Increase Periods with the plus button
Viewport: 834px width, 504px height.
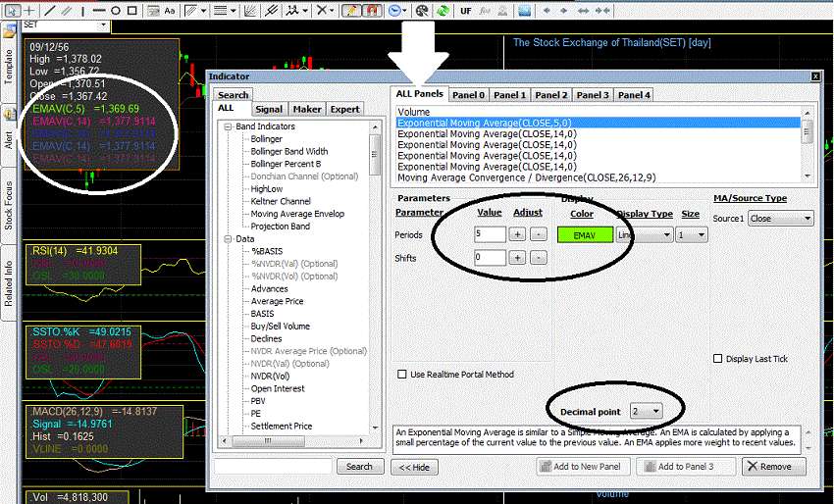click(x=517, y=234)
